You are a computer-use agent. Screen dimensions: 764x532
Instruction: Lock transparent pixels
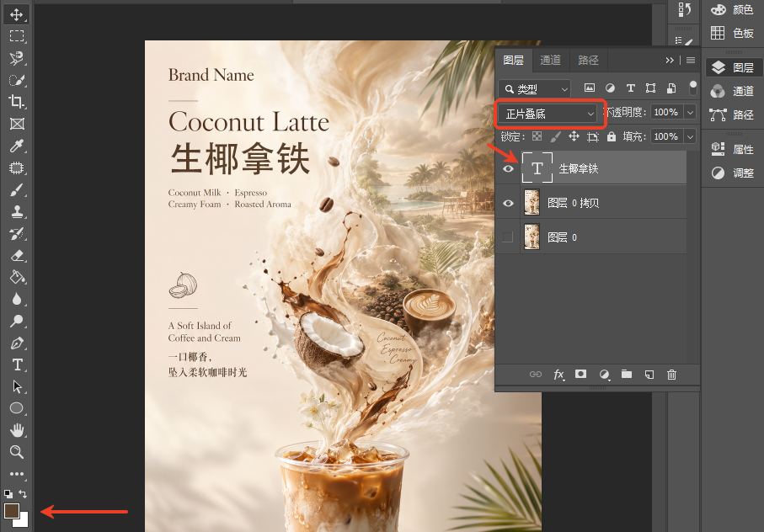point(537,136)
